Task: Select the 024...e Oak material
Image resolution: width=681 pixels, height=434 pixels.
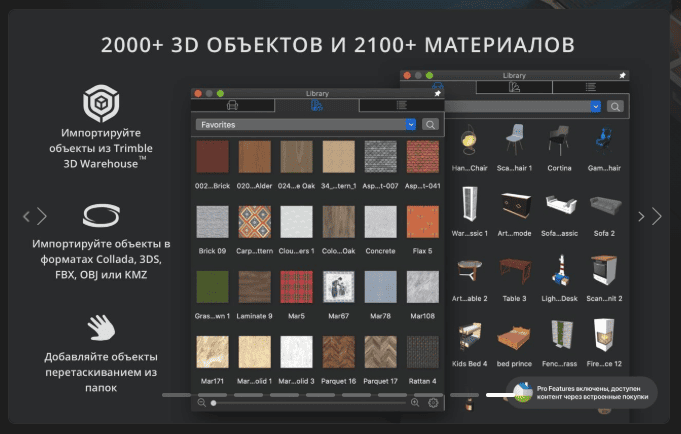Action: 297,157
